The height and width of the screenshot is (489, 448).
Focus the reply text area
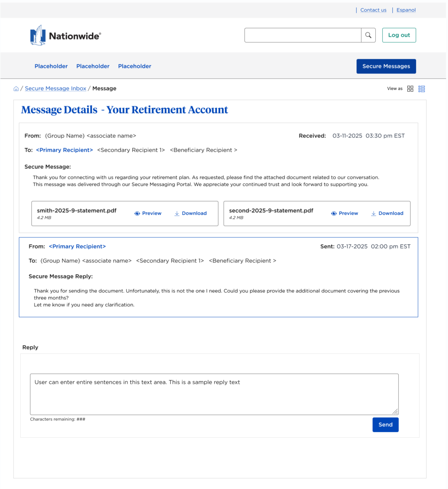[x=214, y=394]
